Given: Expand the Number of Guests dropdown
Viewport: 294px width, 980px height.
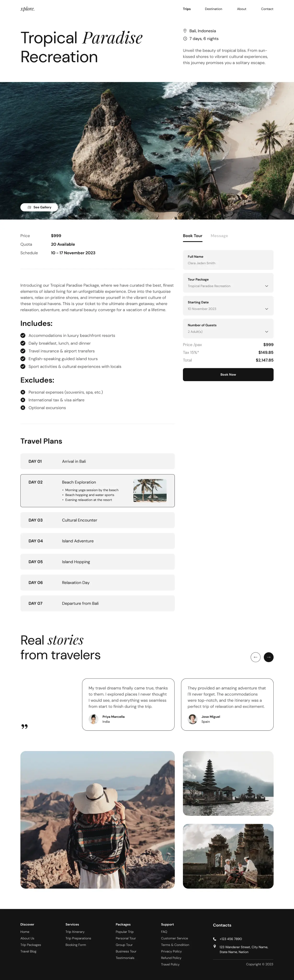Looking at the screenshot, I should (228, 328).
